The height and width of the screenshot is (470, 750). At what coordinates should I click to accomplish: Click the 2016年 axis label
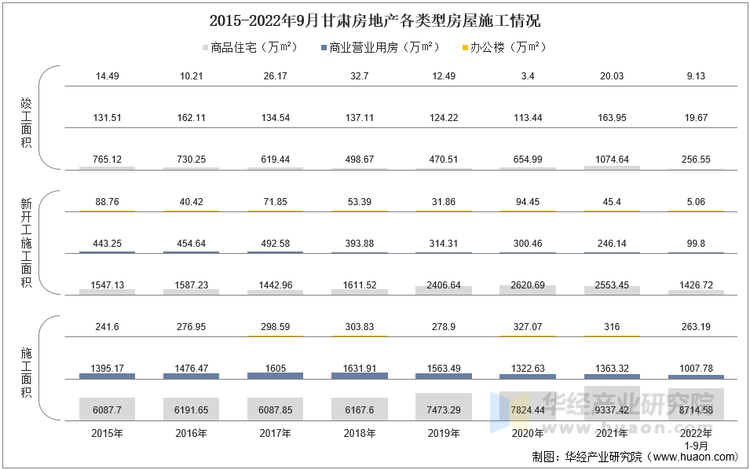tap(191, 433)
